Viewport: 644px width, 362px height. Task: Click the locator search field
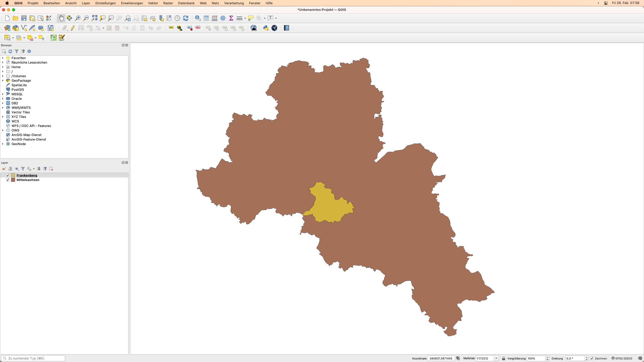tap(33, 358)
